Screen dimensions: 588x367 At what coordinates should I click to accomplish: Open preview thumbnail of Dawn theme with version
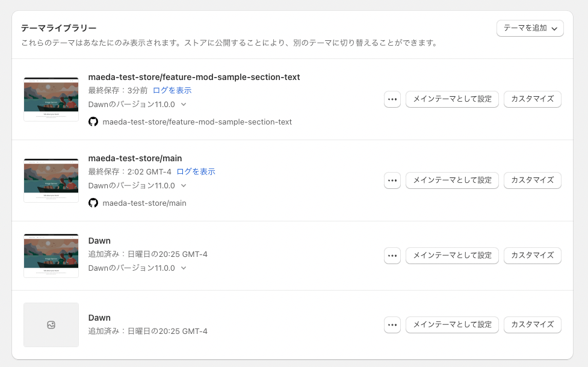(51, 256)
